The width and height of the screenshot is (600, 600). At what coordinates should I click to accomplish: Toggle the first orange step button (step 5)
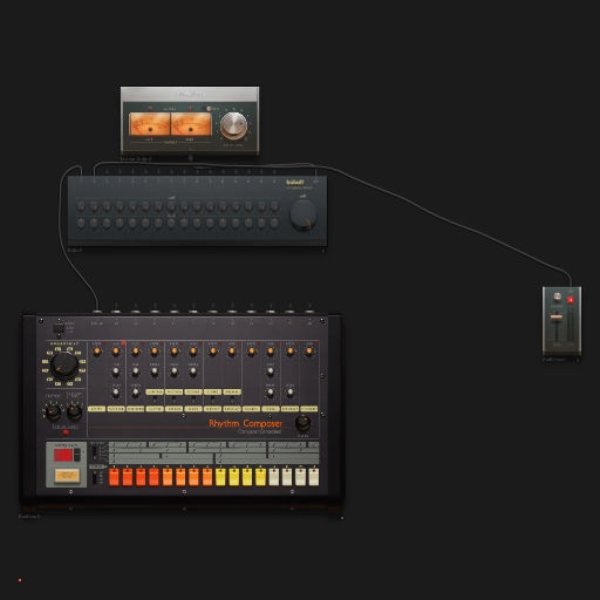(x=167, y=477)
